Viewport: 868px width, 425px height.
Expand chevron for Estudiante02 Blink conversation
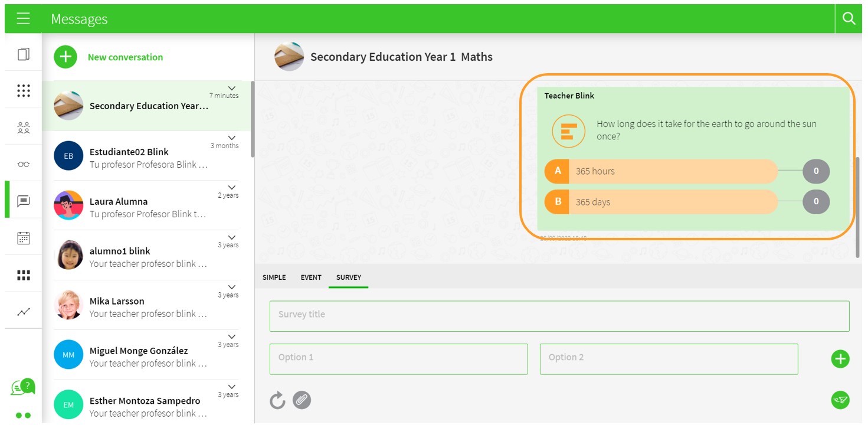pos(231,138)
